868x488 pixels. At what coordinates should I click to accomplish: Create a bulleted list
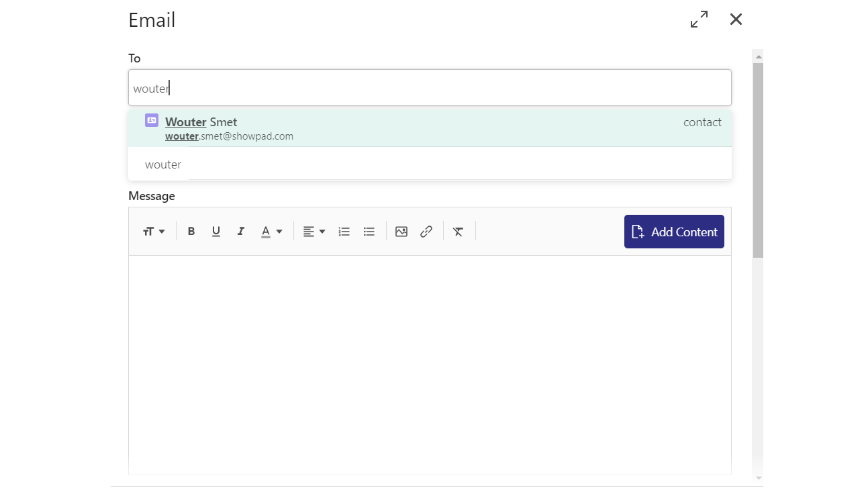tap(369, 231)
